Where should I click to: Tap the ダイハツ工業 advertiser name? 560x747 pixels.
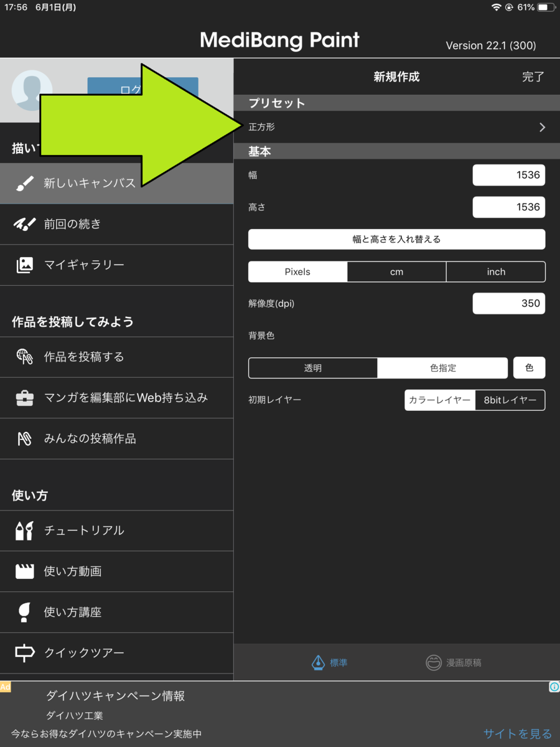coord(75,716)
